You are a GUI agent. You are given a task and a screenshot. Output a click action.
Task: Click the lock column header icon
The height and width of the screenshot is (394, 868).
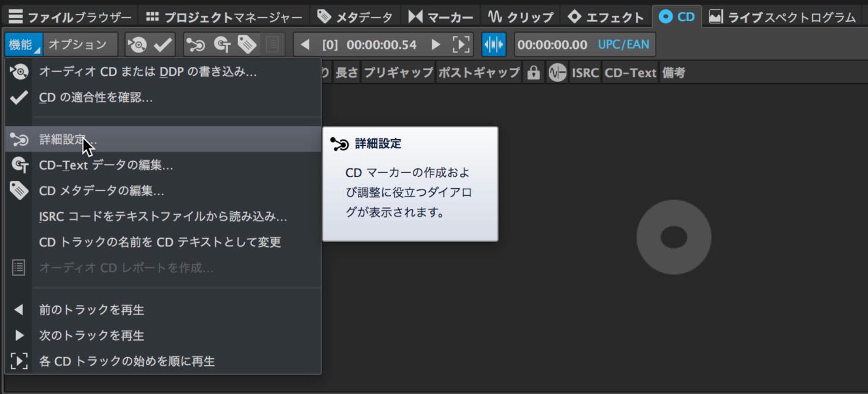point(533,73)
